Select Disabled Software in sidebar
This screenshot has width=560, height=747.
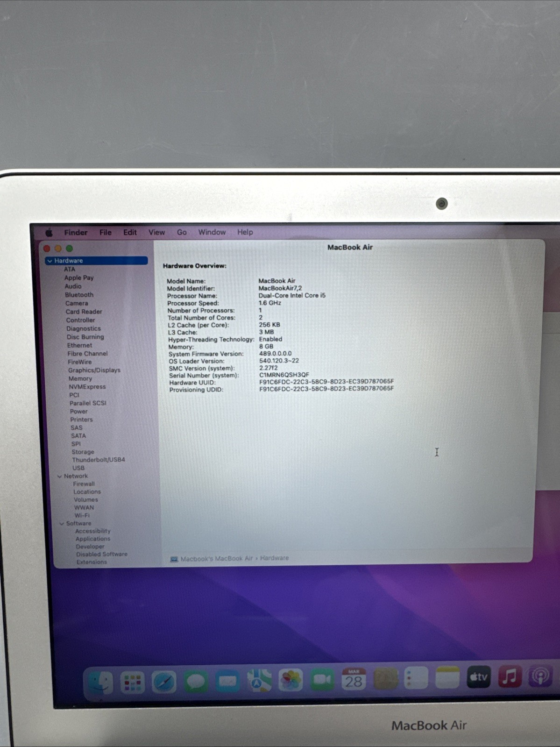[102, 554]
